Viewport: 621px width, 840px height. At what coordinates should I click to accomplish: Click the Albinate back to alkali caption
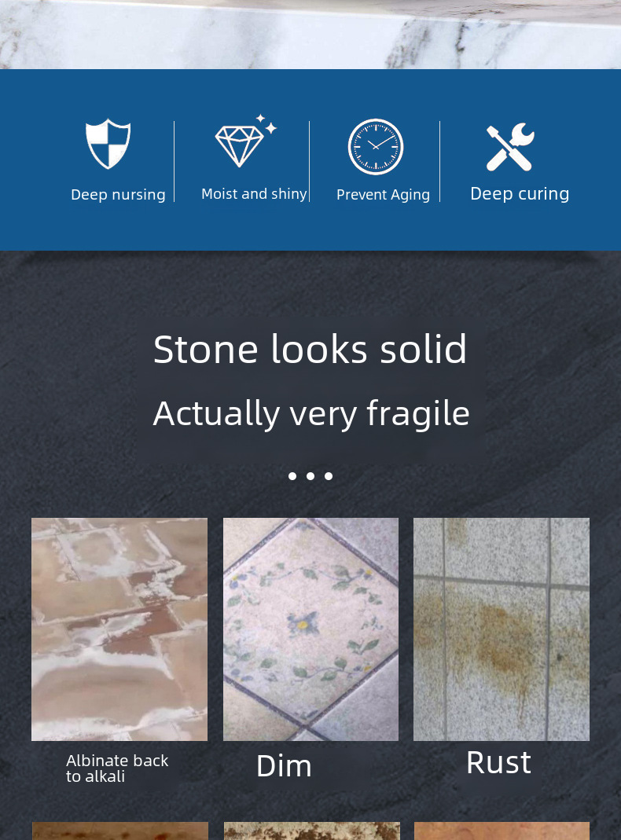tap(117, 768)
